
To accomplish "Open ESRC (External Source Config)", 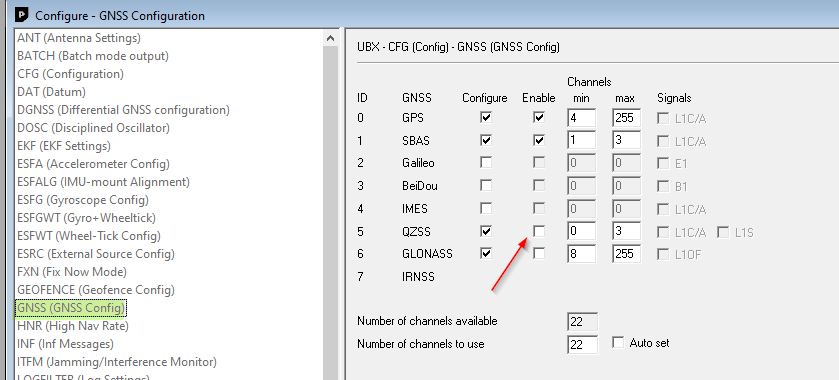I will point(96,254).
